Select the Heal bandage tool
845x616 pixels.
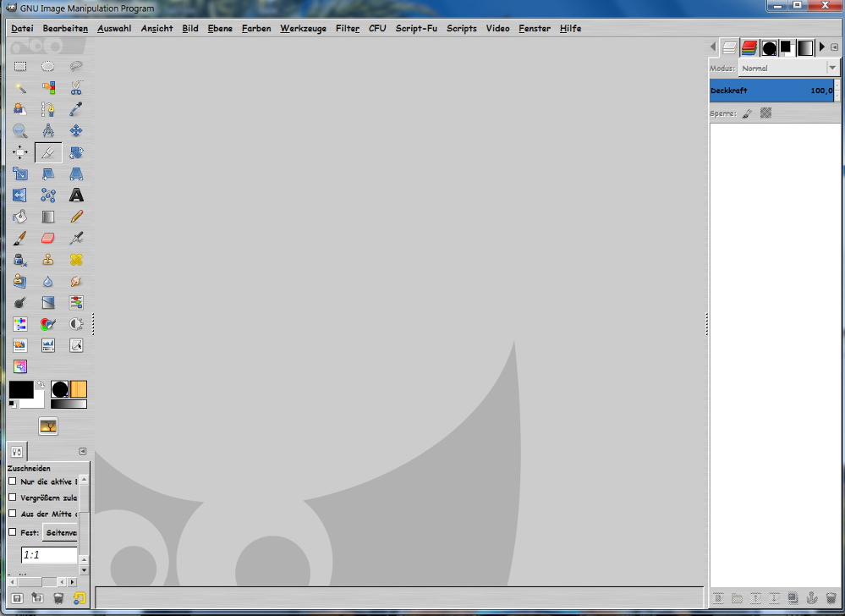point(76,260)
